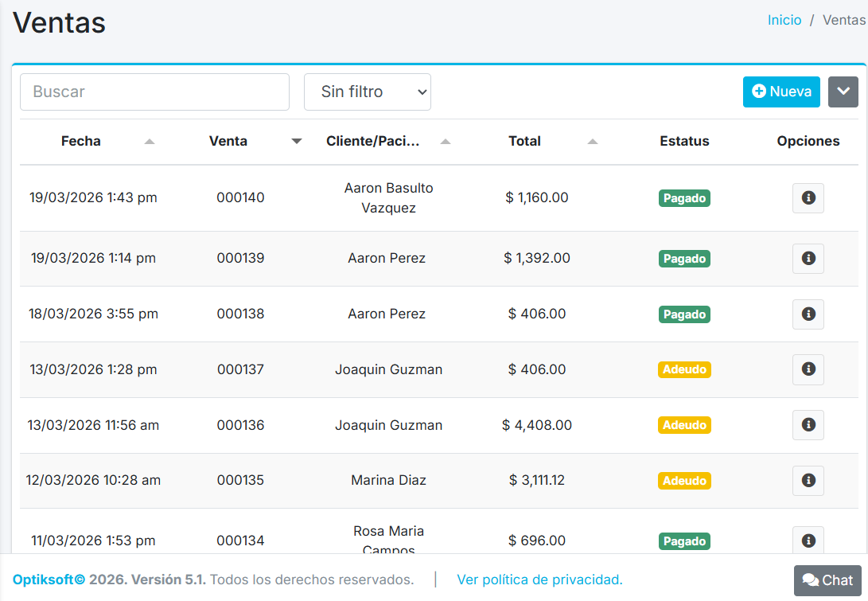
Task: Open info icon for Marina Diaz sale
Action: click(x=808, y=481)
